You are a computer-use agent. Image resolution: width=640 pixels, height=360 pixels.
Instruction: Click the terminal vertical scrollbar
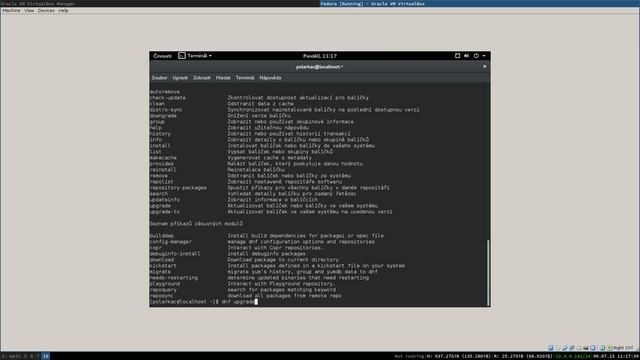[x=488, y=273]
